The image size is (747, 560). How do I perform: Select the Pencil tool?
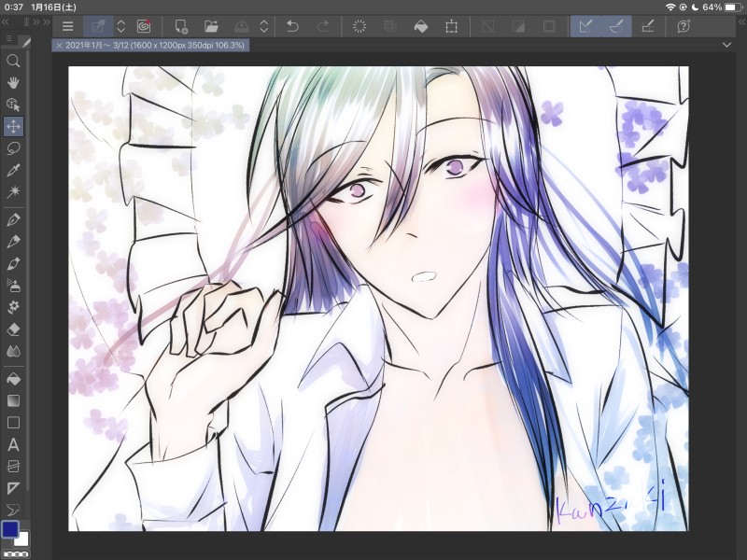coord(13,242)
